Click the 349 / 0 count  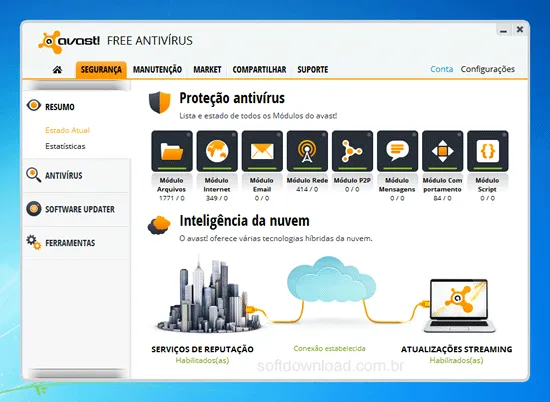pyautogui.click(x=217, y=198)
